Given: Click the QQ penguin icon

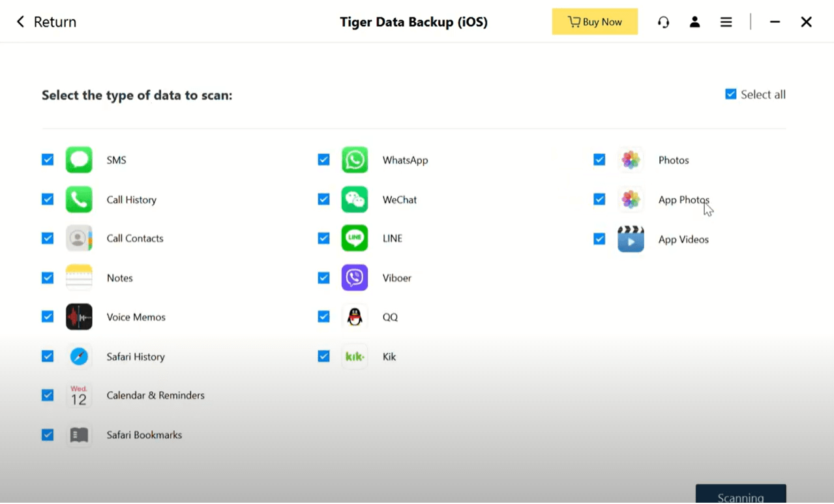Looking at the screenshot, I should (355, 317).
